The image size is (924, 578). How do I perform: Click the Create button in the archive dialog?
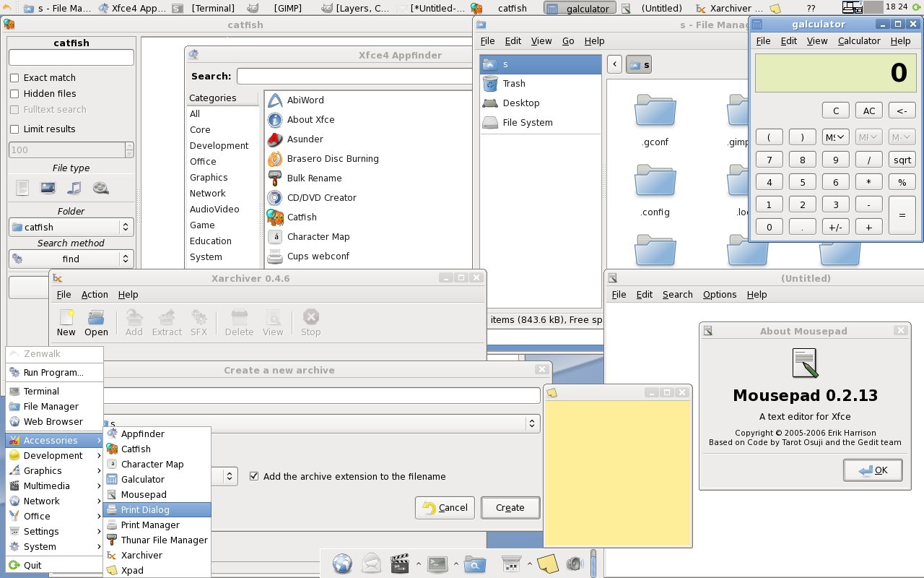[510, 508]
